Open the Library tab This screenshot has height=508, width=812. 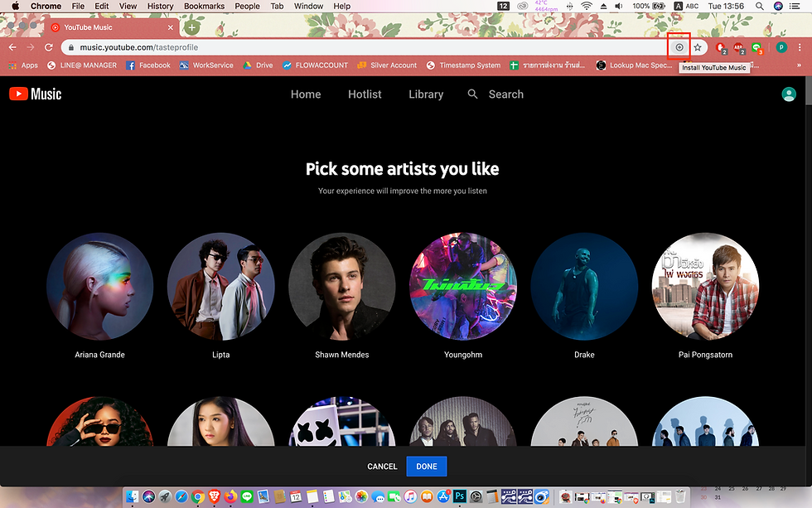(426, 94)
